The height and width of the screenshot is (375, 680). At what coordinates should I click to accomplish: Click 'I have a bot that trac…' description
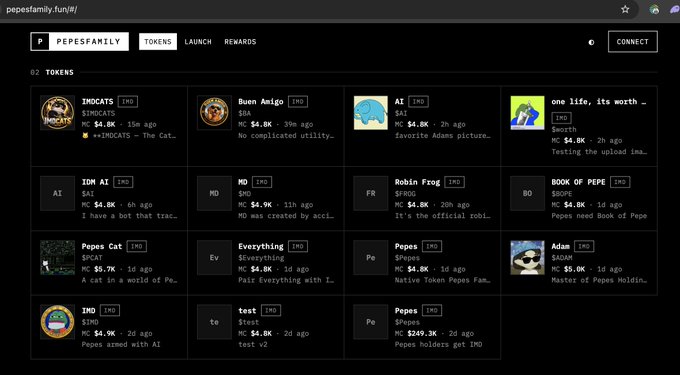pos(129,216)
